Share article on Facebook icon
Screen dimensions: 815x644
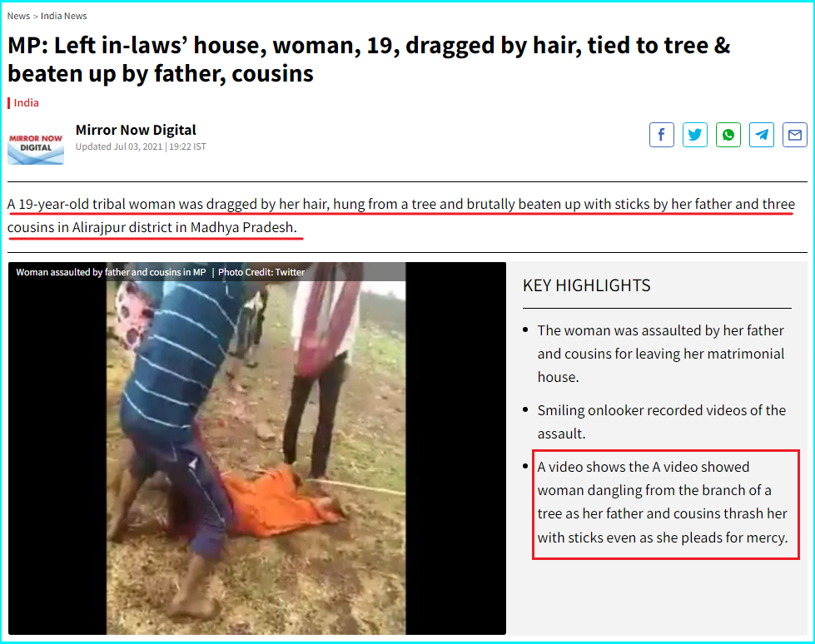(662, 135)
